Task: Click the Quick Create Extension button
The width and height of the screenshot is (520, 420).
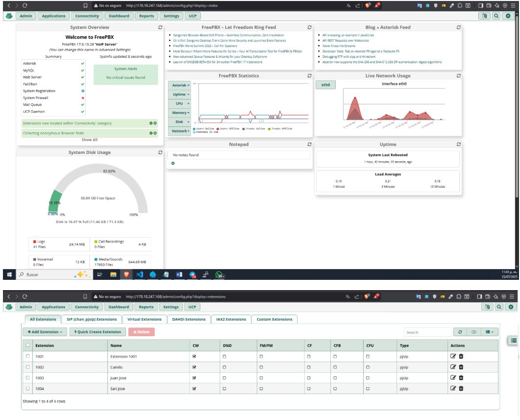Action: pyautogui.click(x=98, y=332)
